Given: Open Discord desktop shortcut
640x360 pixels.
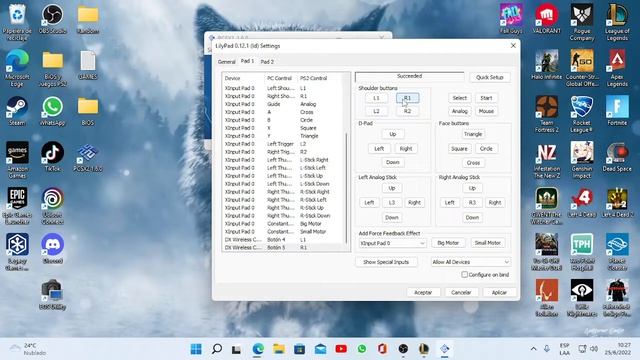Looking at the screenshot, I should coord(52,248).
